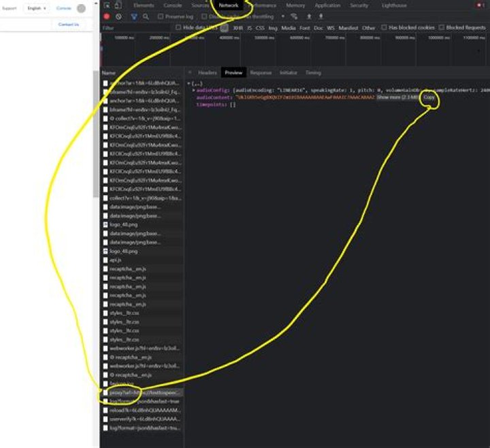Switch to the Console tab in DevTools

click(172, 5)
